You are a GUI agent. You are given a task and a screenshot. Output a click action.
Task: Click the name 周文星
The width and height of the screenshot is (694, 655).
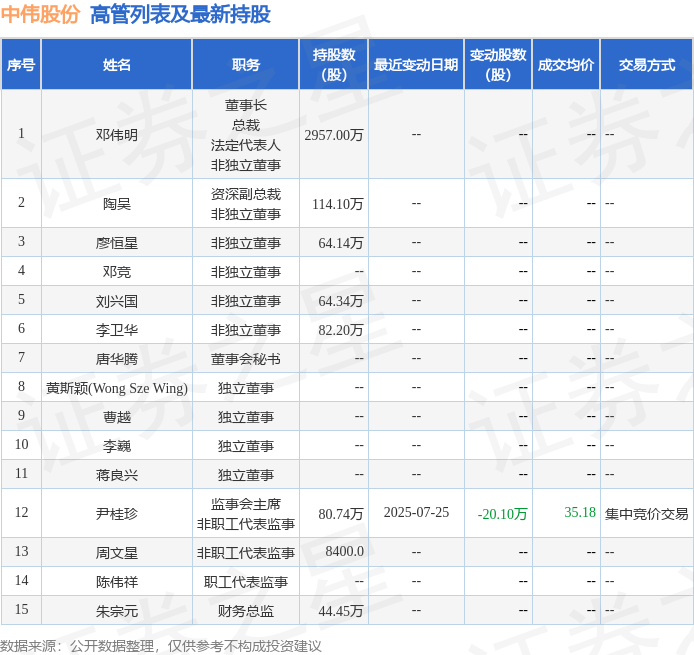(x=117, y=552)
